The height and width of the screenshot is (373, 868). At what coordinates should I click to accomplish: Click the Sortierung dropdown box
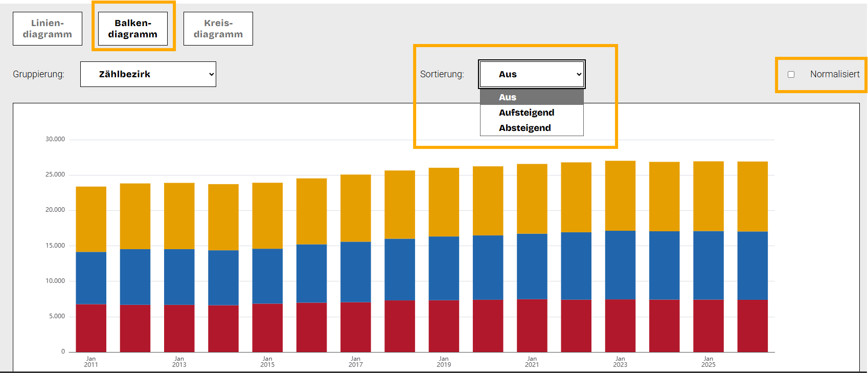click(532, 74)
